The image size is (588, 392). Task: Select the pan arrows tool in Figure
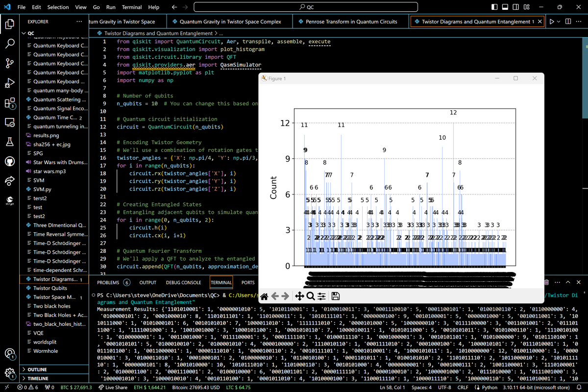click(x=299, y=296)
